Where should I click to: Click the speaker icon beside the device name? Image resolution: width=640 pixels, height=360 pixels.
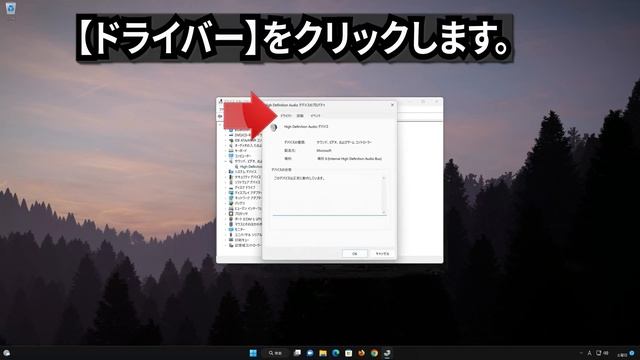point(274,128)
